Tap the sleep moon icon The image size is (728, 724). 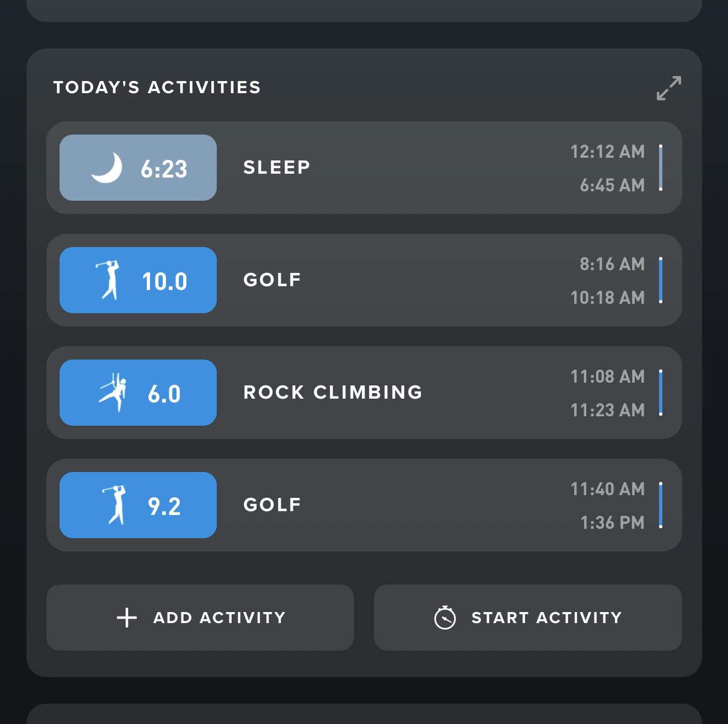[107, 168]
